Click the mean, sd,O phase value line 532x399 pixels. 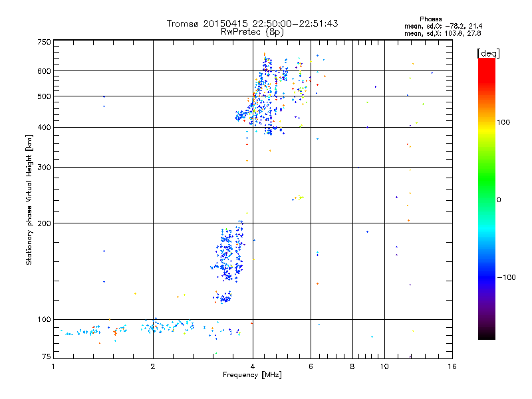click(x=443, y=26)
